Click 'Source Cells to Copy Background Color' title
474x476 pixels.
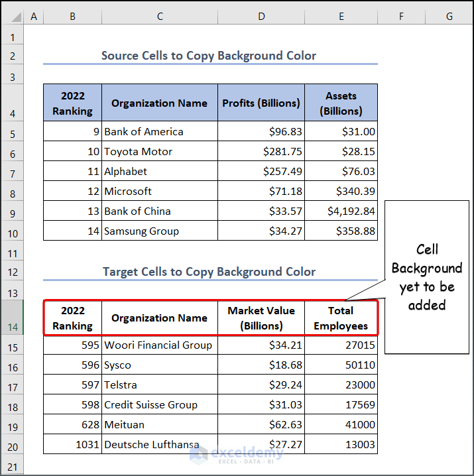point(209,56)
